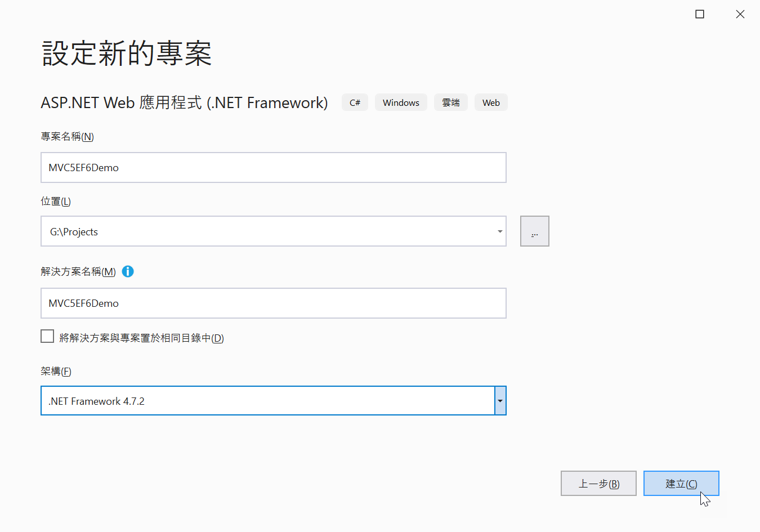
Task: Click the 雲端 tag
Action: click(x=450, y=102)
